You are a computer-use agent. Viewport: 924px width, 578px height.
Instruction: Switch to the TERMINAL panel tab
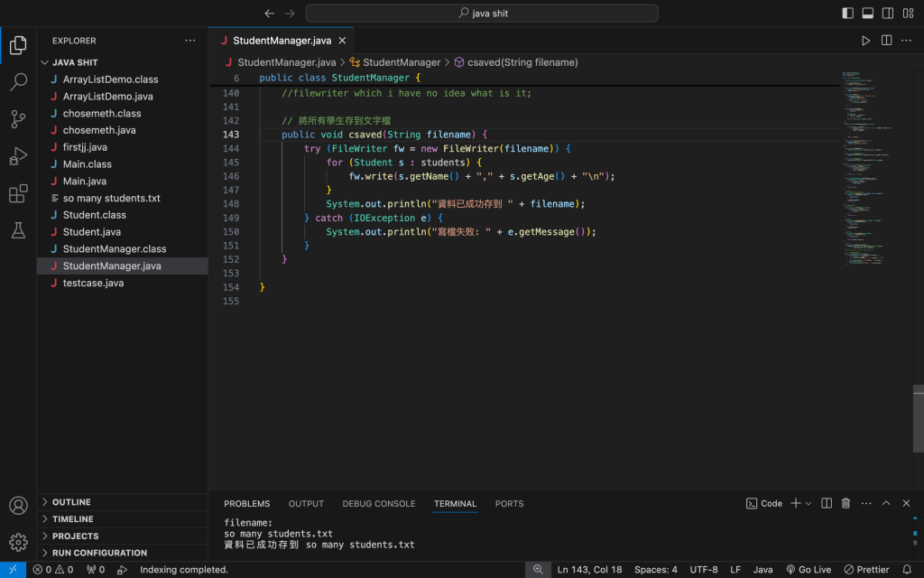click(455, 504)
